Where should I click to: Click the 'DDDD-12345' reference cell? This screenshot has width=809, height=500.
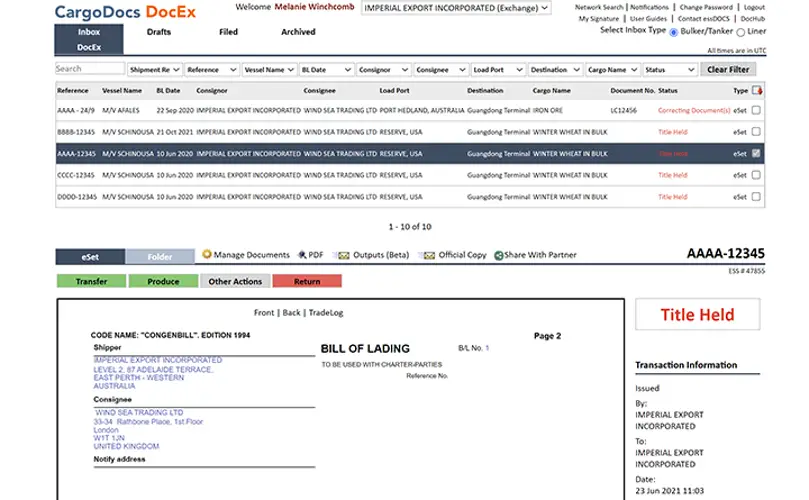[77, 197]
